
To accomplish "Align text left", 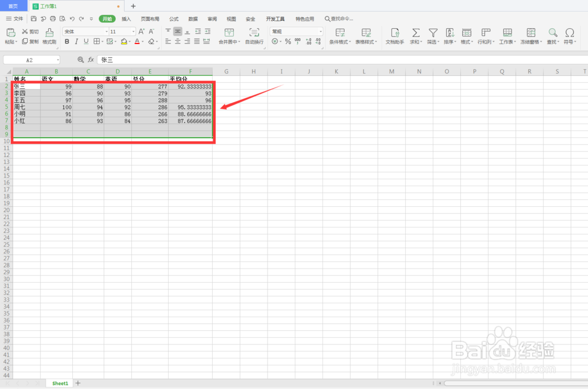I will (x=168, y=41).
